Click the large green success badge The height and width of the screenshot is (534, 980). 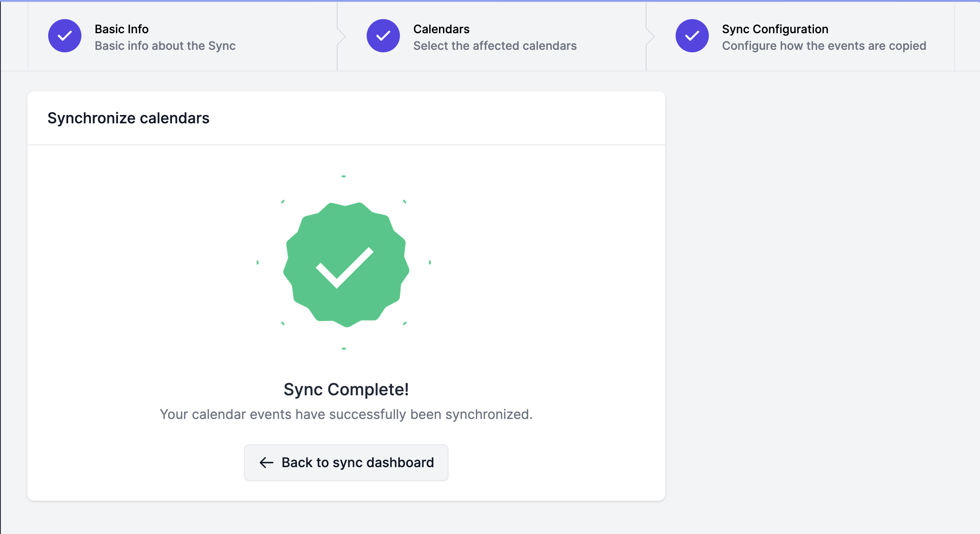[x=346, y=265]
